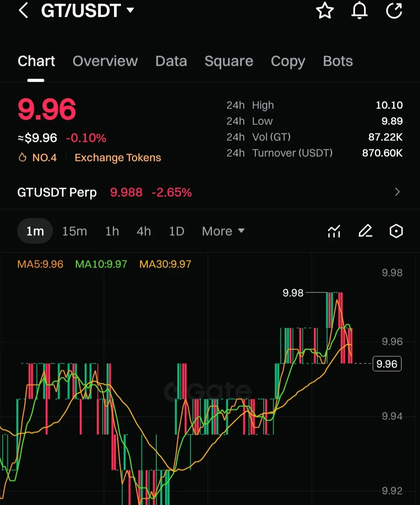Set a price alert with bell icon
The width and height of the screenshot is (420, 505).
click(x=359, y=10)
